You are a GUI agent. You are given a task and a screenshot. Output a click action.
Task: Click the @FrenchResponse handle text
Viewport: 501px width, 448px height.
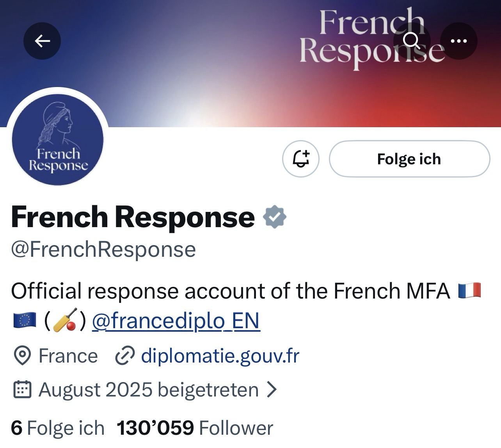[x=103, y=249]
